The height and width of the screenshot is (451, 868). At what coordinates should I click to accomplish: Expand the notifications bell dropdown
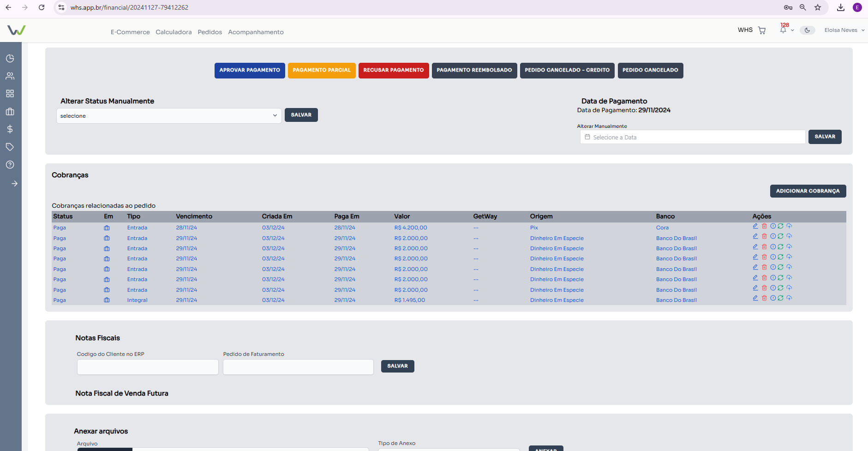click(x=786, y=30)
